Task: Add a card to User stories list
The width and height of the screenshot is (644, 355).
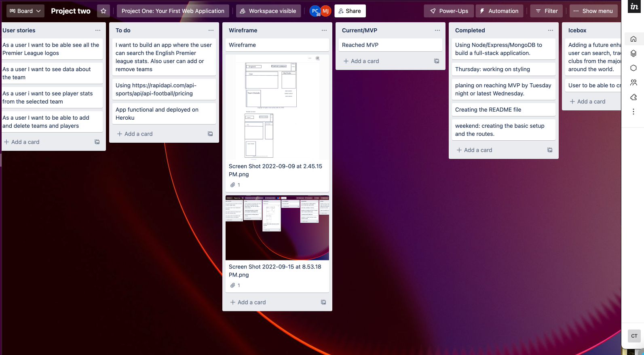Action: (22, 142)
